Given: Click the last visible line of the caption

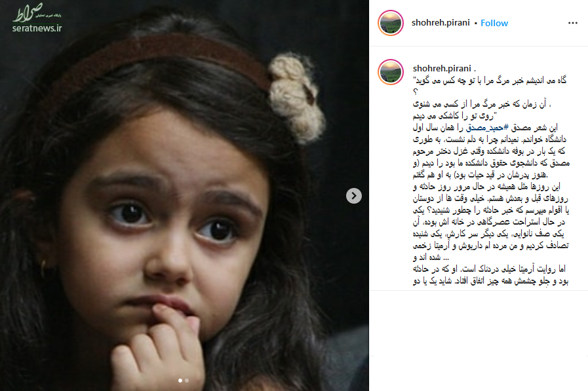Looking at the screenshot, I should pos(490,281).
